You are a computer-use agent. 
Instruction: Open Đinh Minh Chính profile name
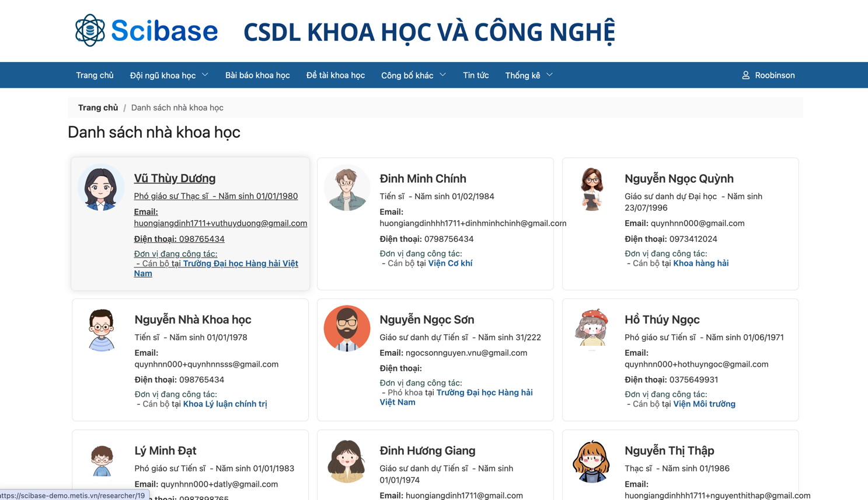click(x=423, y=179)
